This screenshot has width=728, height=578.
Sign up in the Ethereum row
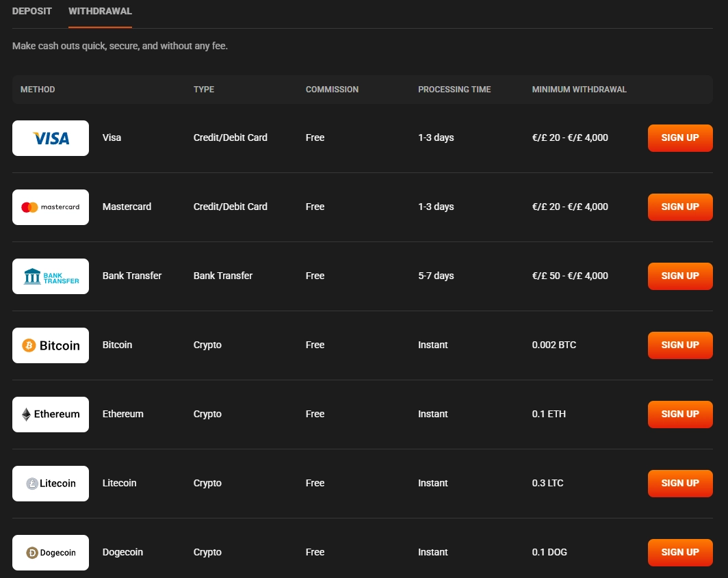pyautogui.click(x=680, y=414)
